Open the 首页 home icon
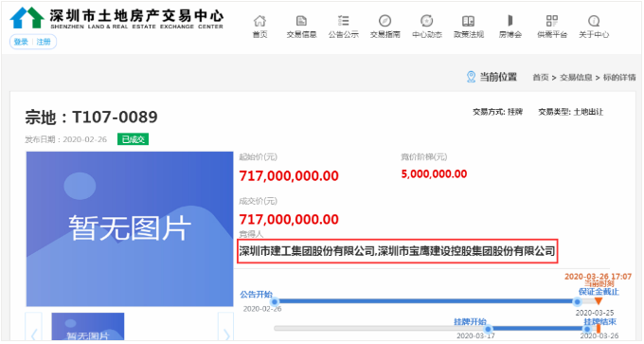The width and height of the screenshot is (644, 344). (x=259, y=21)
